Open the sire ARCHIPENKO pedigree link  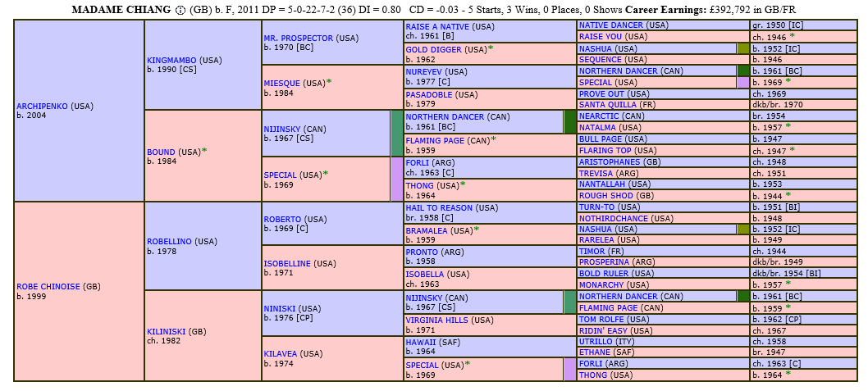43,106
